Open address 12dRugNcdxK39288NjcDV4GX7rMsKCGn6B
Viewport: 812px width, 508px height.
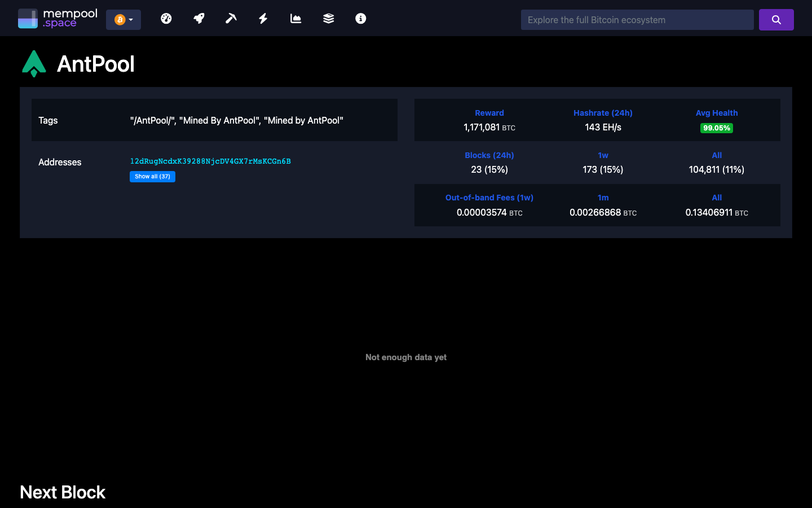pos(210,161)
